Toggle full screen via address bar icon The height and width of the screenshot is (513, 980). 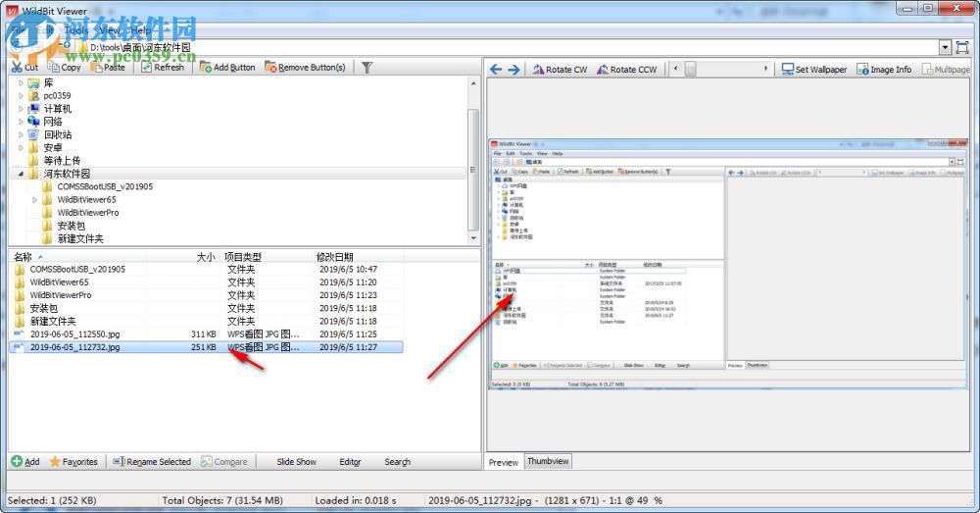(962, 47)
